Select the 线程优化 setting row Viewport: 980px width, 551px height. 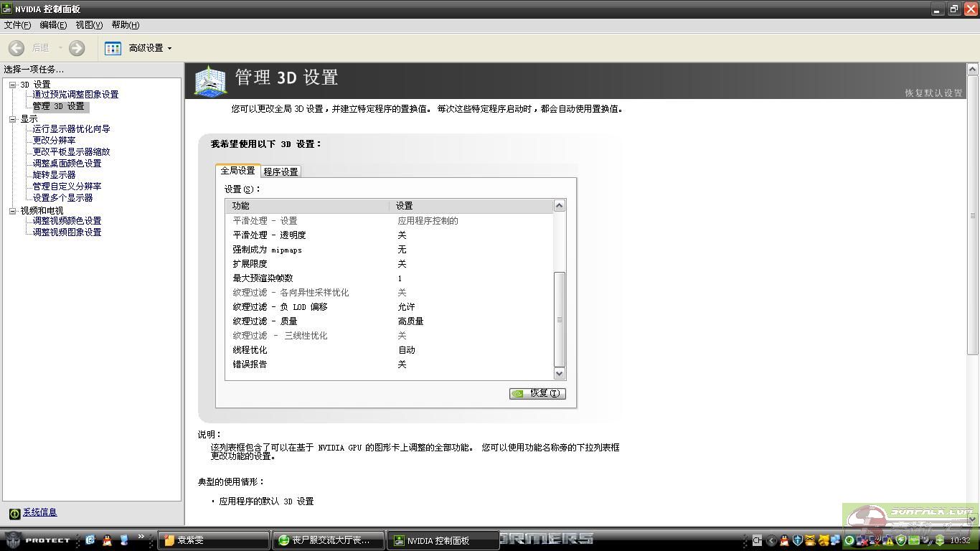(390, 350)
